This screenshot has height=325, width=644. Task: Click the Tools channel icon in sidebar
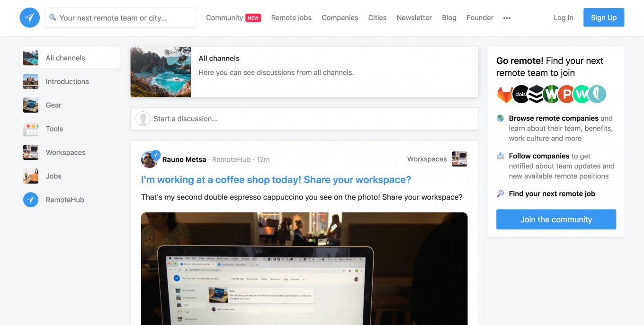pyautogui.click(x=31, y=129)
